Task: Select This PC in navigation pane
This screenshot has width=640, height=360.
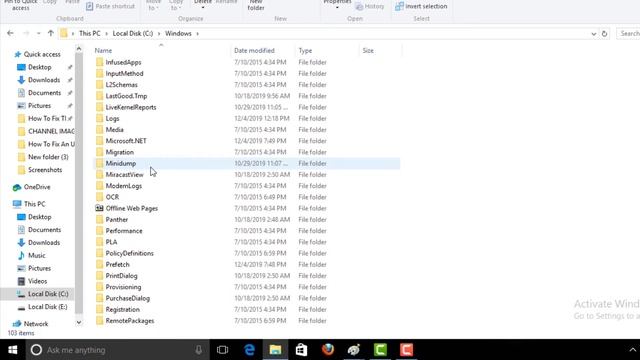Action: pos(34,204)
